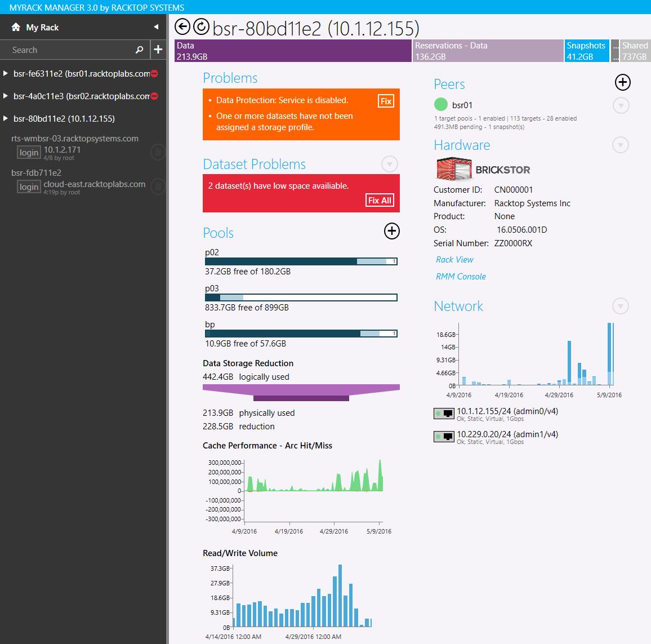Expand bsr-80bd11e2 tree node

[6, 118]
